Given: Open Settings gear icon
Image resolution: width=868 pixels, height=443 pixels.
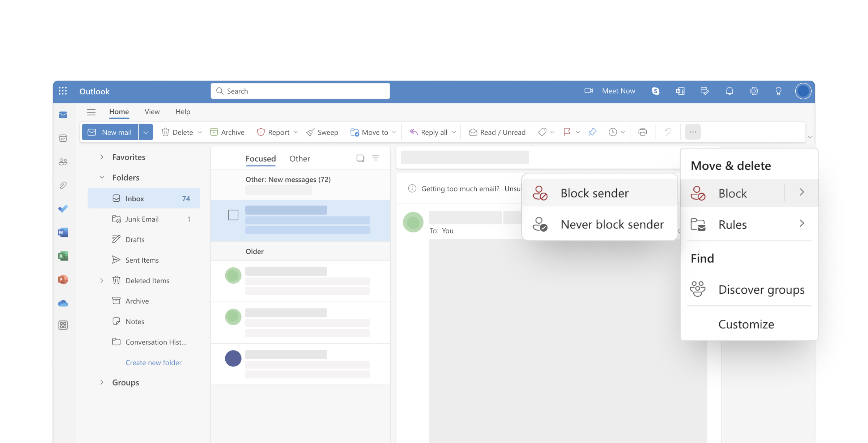Looking at the screenshot, I should pyautogui.click(x=754, y=91).
